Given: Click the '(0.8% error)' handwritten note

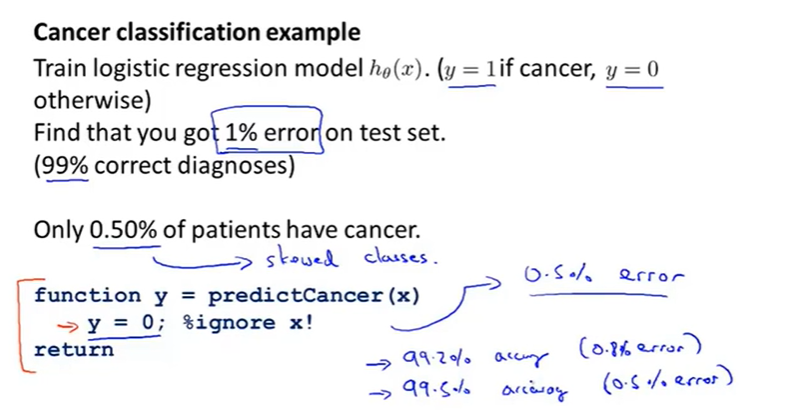Looking at the screenshot, I should 640,347.
